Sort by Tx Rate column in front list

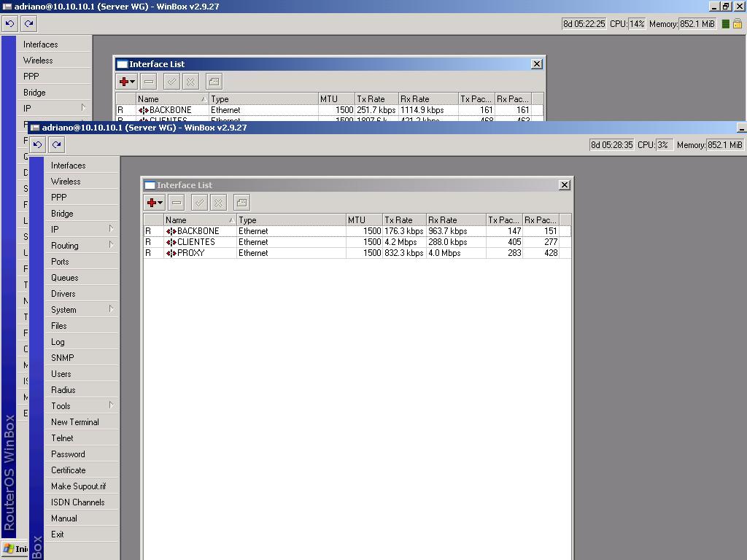pyautogui.click(x=404, y=220)
